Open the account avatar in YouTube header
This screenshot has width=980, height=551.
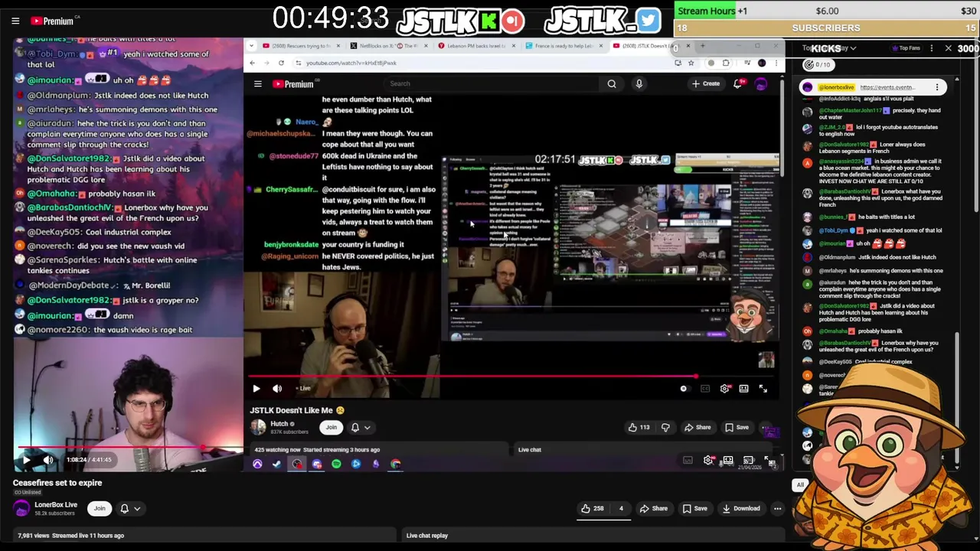point(761,83)
